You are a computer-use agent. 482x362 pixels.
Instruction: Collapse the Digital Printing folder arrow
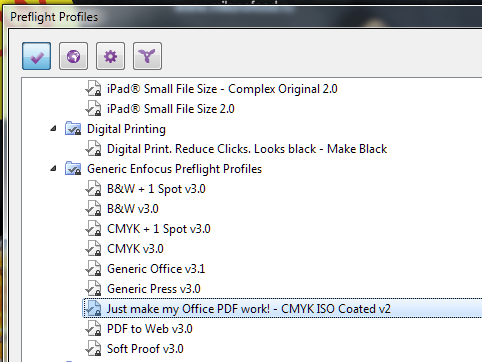point(53,129)
